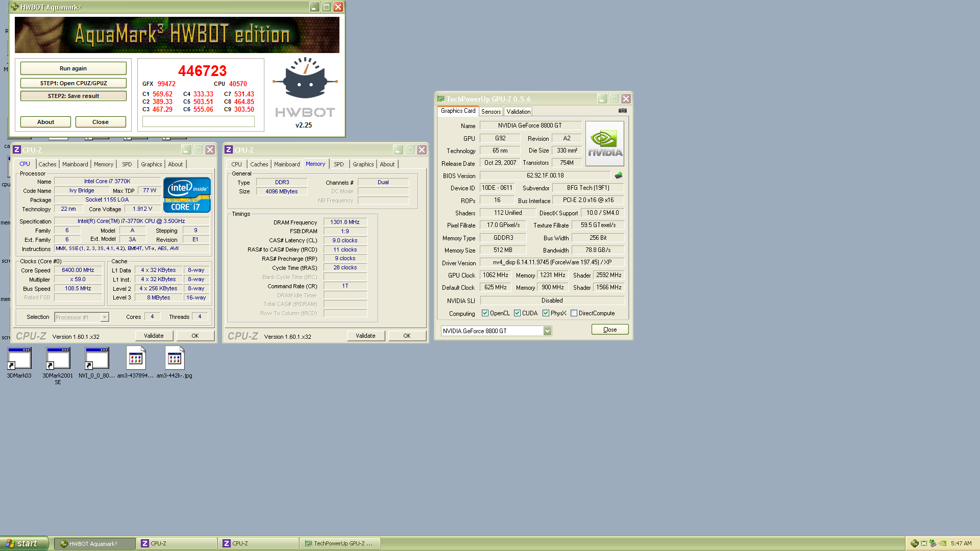Click the 446723 Aquamark score
Viewport: 980px width, 551px height.
202,71
